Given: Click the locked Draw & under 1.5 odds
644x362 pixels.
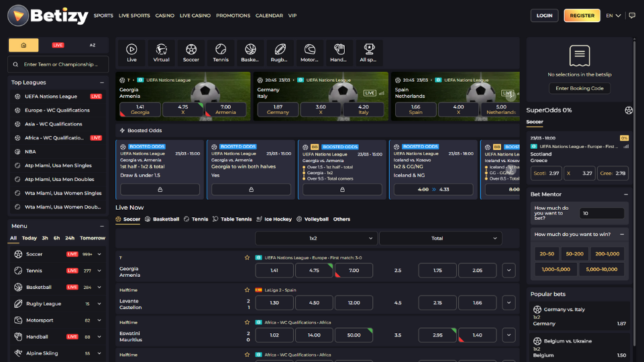Looking at the screenshot, I should pos(160,190).
